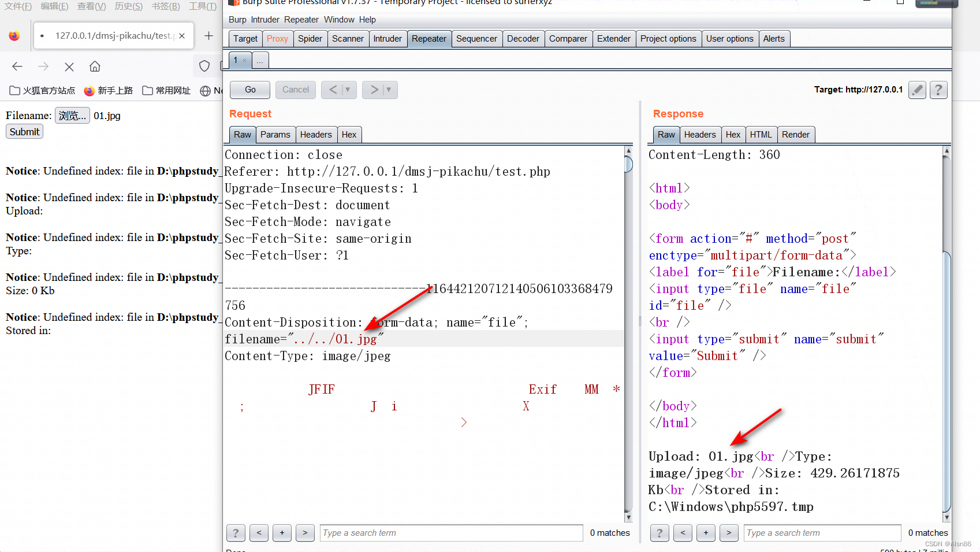Click the Go button to send request

pyautogui.click(x=250, y=90)
